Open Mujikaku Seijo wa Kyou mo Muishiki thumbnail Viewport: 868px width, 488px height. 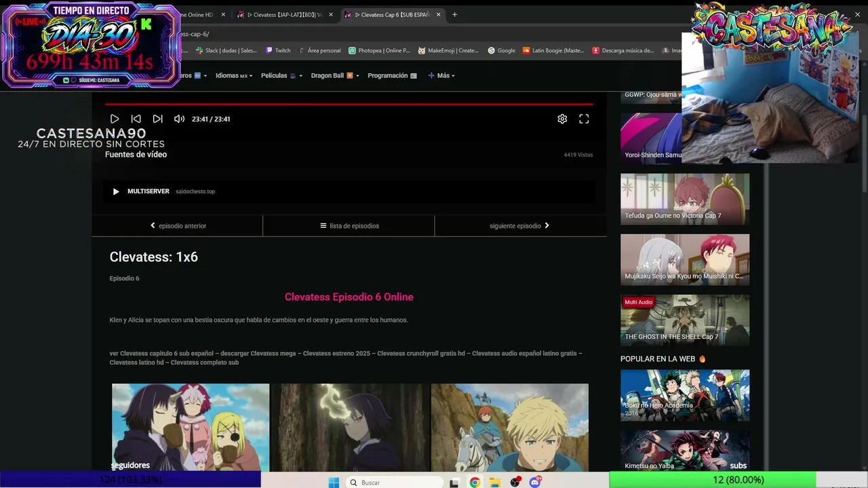pos(685,259)
